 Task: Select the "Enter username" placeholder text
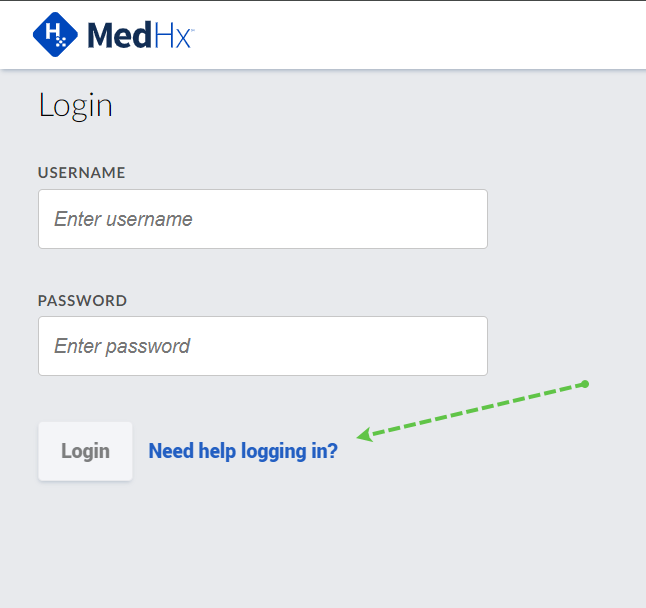coord(123,219)
